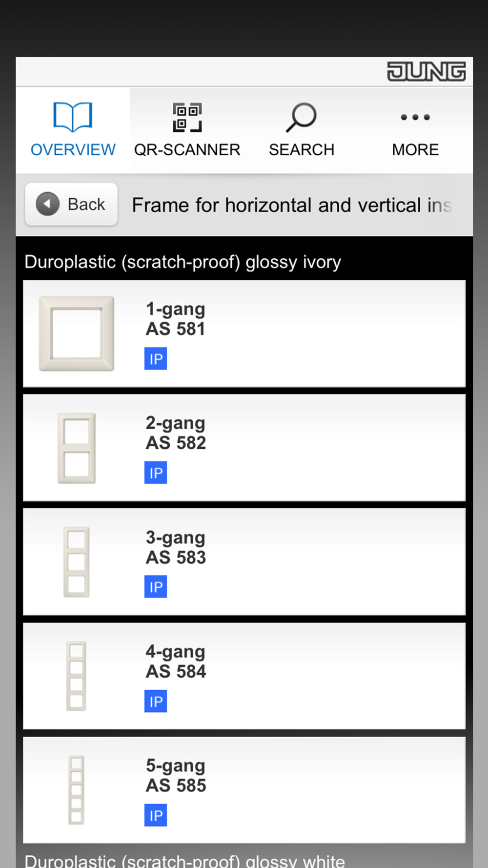This screenshot has height=868, width=488.
Task: Switch to the SEARCH tab label
Action: coord(302,149)
